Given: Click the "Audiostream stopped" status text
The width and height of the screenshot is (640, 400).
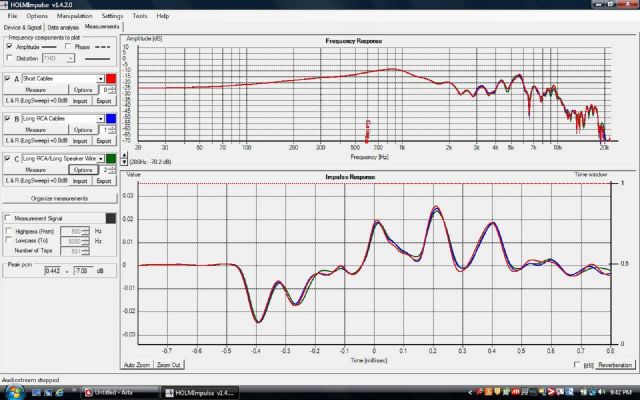Looking at the screenshot, I should [31, 380].
